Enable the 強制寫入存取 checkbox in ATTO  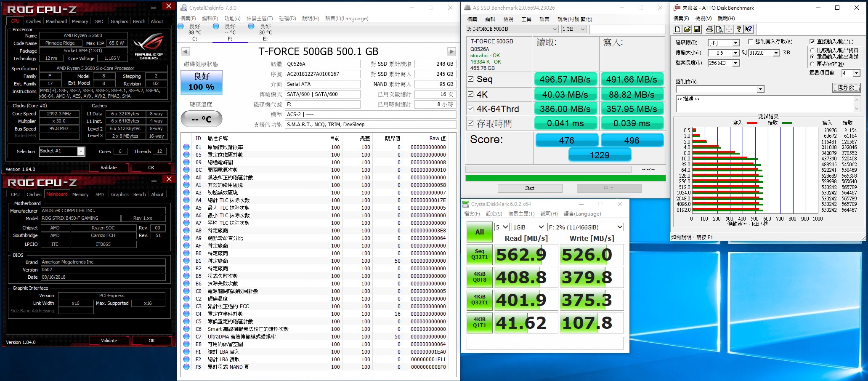pyautogui.click(x=751, y=41)
